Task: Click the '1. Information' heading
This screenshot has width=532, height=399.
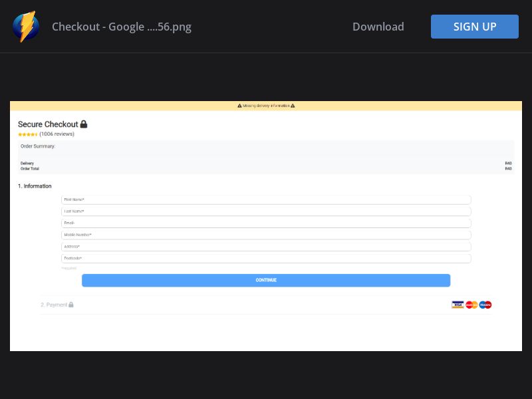Action: click(35, 186)
